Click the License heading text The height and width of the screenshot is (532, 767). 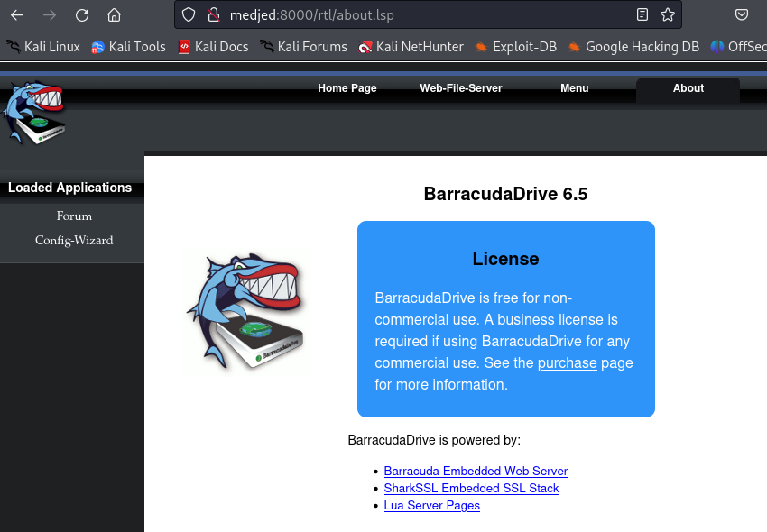[x=505, y=259]
